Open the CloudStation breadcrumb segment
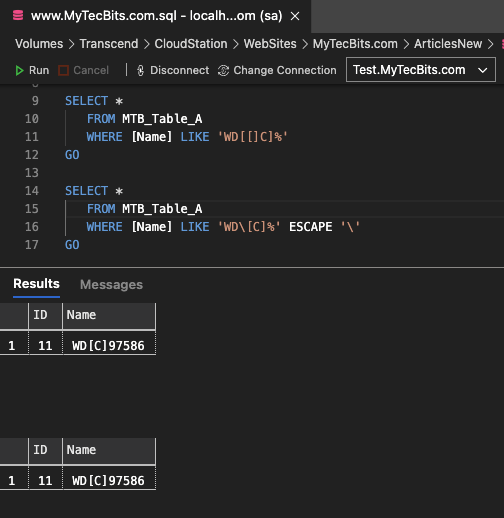 click(x=191, y=44)
